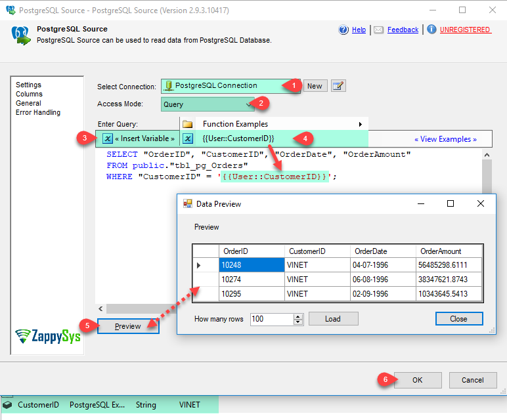Click the View Examples link
Image resolution: width=507 pixels, height=420 pixels.
click(445, 139)
